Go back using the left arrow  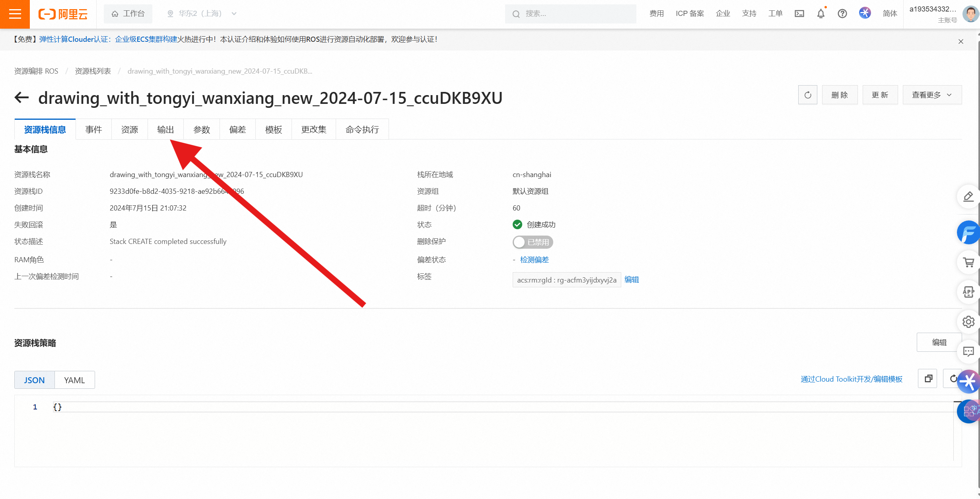(22, 97)
